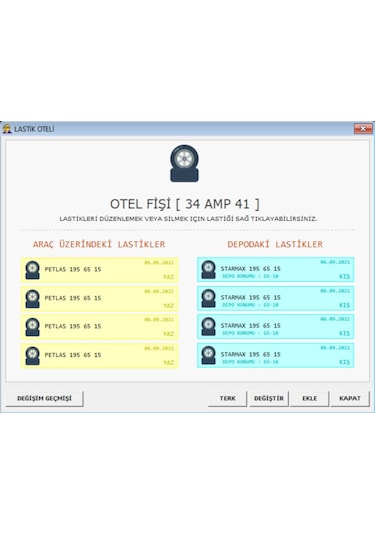Select the second PETLAS 195 65 15 text
The height and width of the screenshot is (535, 375).
(x=73, y=298)
